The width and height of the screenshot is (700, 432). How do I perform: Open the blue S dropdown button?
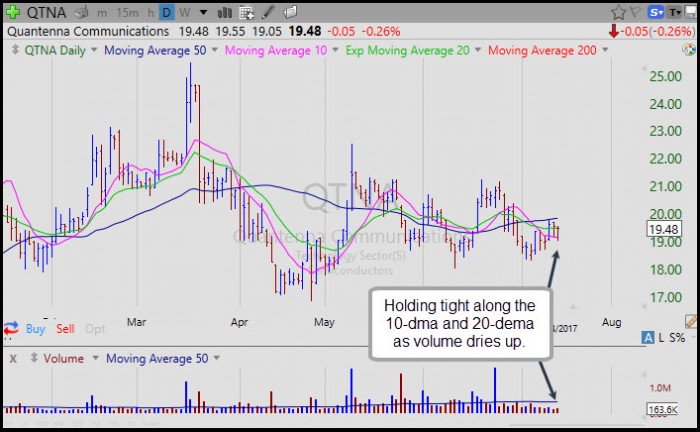tap(656, 12)
